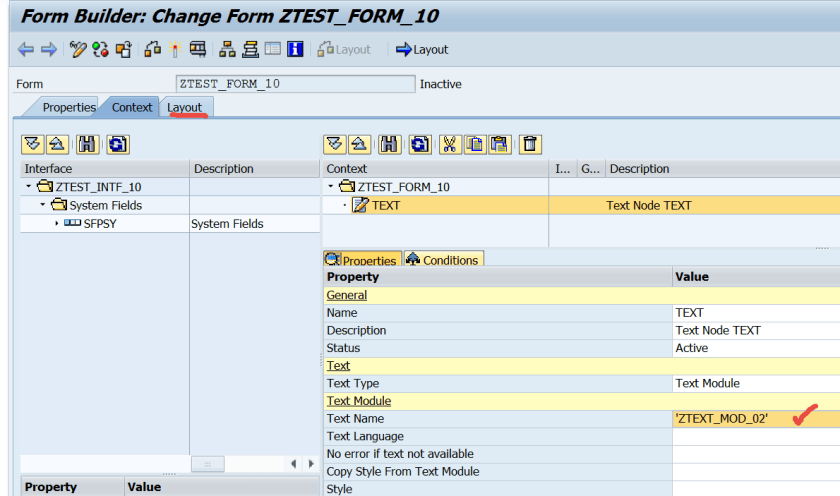The height and width of the screenshot is (496, 840).
Task: Switch between Active and Inactive version
Action: [100, 50]
